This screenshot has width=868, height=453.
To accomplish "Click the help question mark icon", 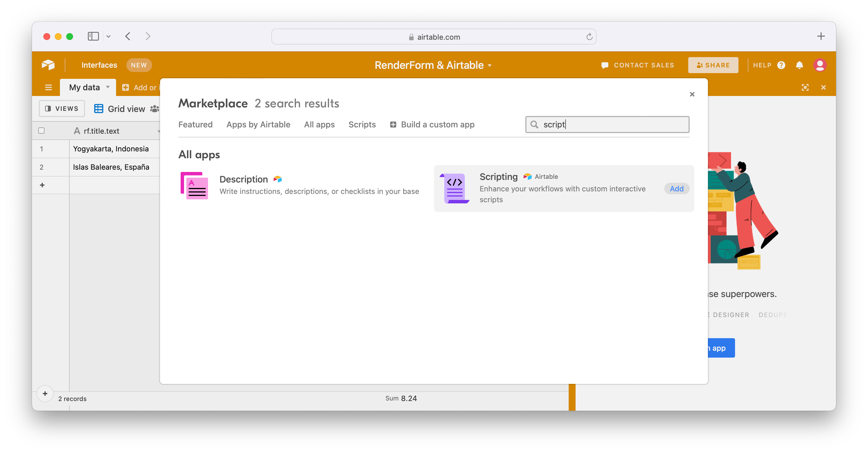I will coord(781,65).
